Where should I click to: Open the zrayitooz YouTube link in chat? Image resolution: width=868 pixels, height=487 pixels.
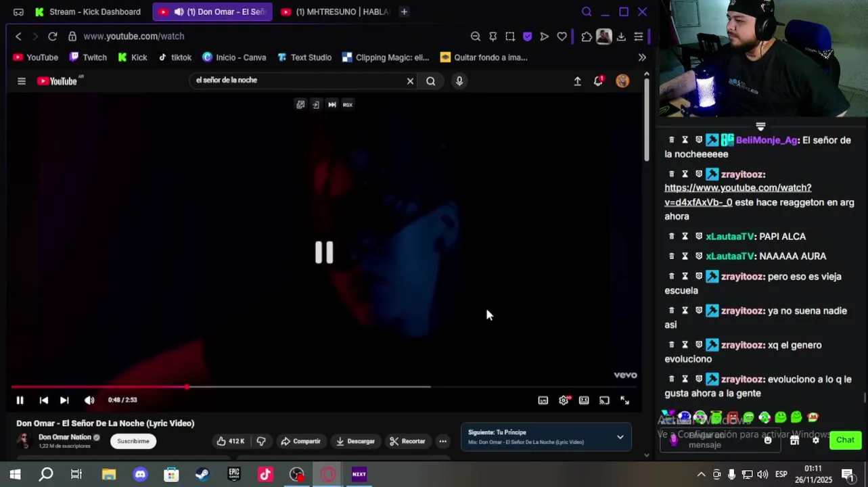coord(737,195)
